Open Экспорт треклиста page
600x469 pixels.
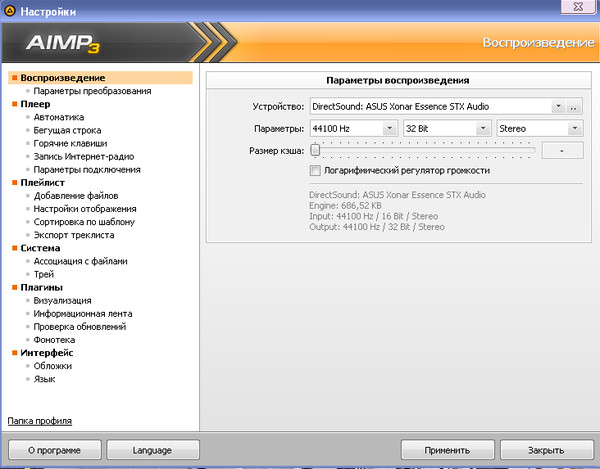74,235
